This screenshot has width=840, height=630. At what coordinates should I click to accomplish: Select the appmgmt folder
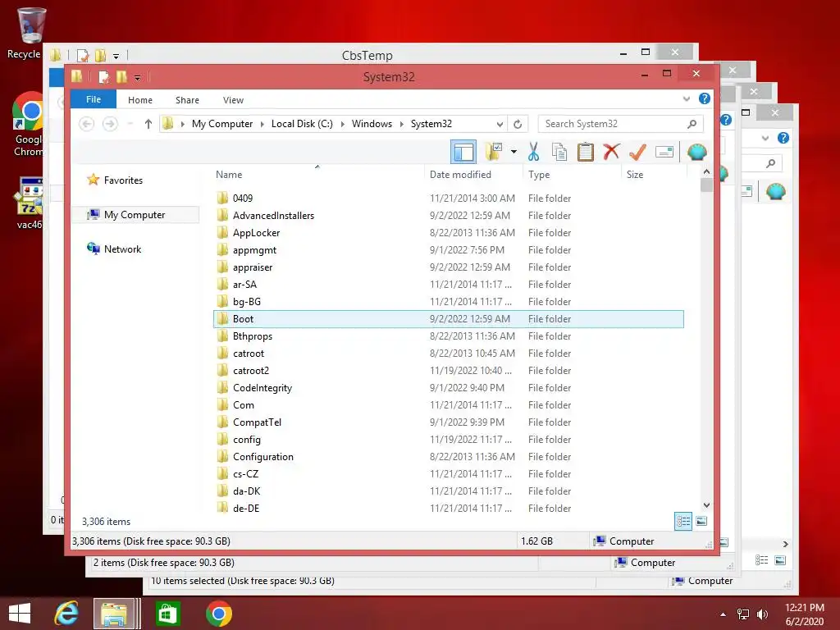click(x=449, y=249)
